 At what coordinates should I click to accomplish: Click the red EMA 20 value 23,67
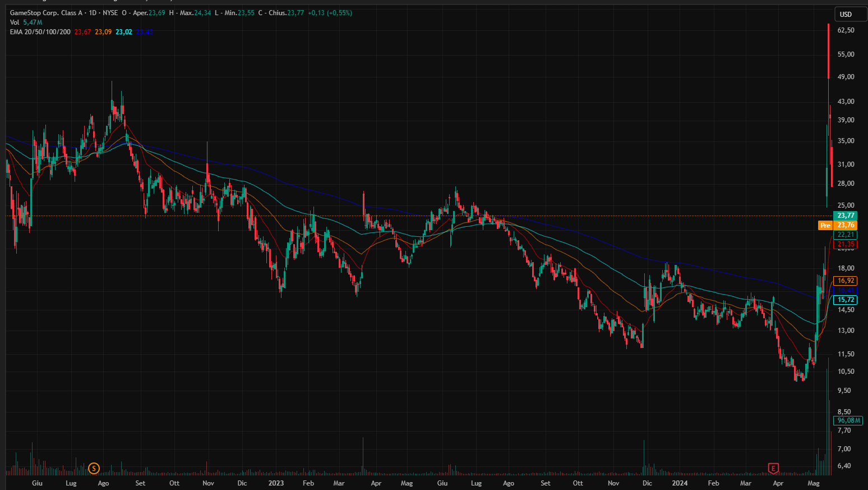pos(82,32)
